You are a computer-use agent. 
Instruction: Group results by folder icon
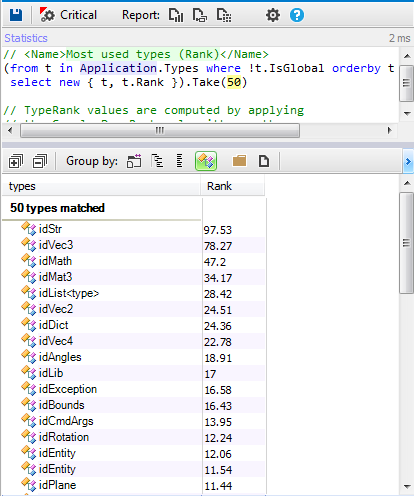(x=239, y=161)
